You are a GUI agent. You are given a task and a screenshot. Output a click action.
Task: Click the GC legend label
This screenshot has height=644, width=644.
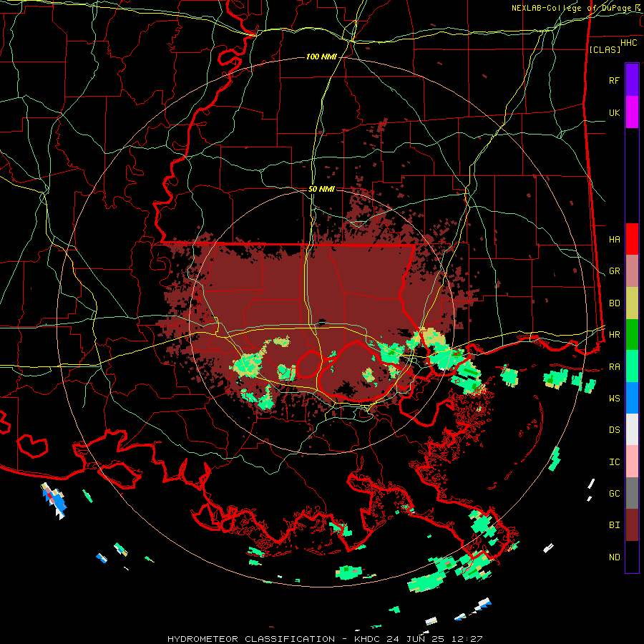tap(614, 493)
